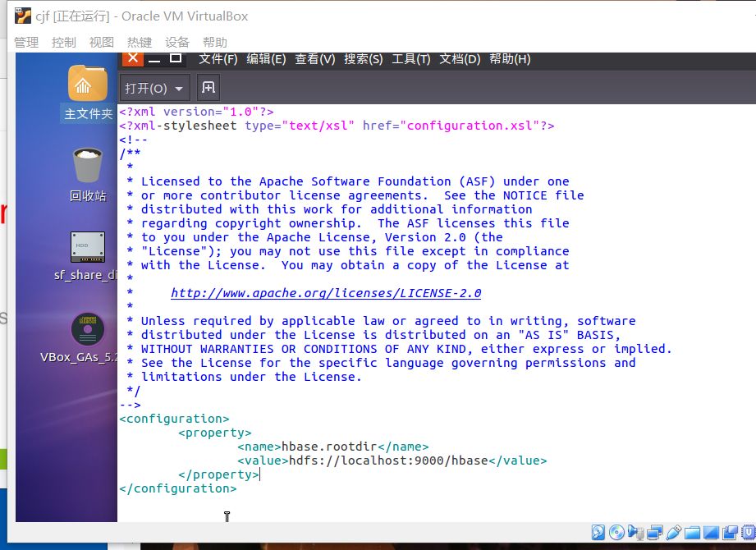This screenshot has width=756, height=550.
Task: Click the "Licensed to the Apache" line
Action: pyautogui.click(x=347, y=181)
